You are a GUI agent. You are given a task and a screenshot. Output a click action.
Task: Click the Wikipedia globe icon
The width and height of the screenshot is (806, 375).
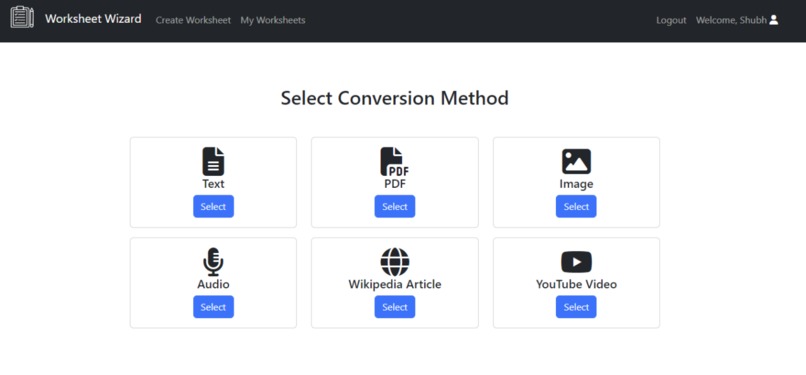[395, 262]
